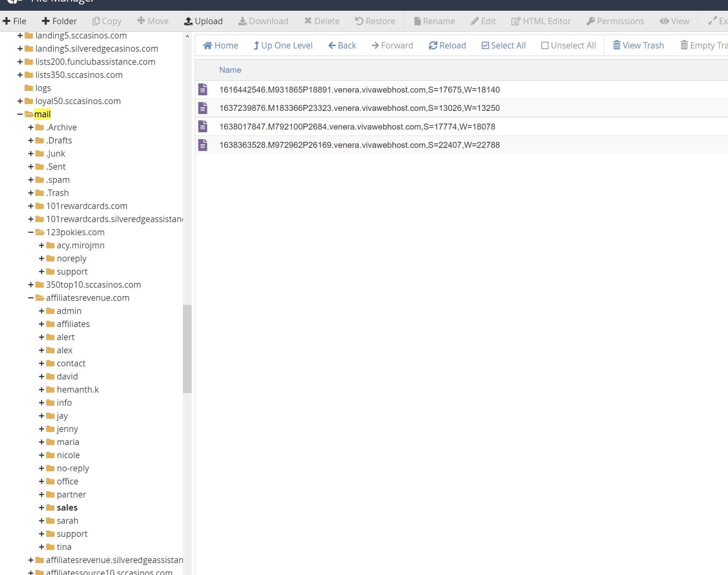Open the acy.mirojmn folder
Viewport: 728px width, 575px height.
tap(81, 245)
